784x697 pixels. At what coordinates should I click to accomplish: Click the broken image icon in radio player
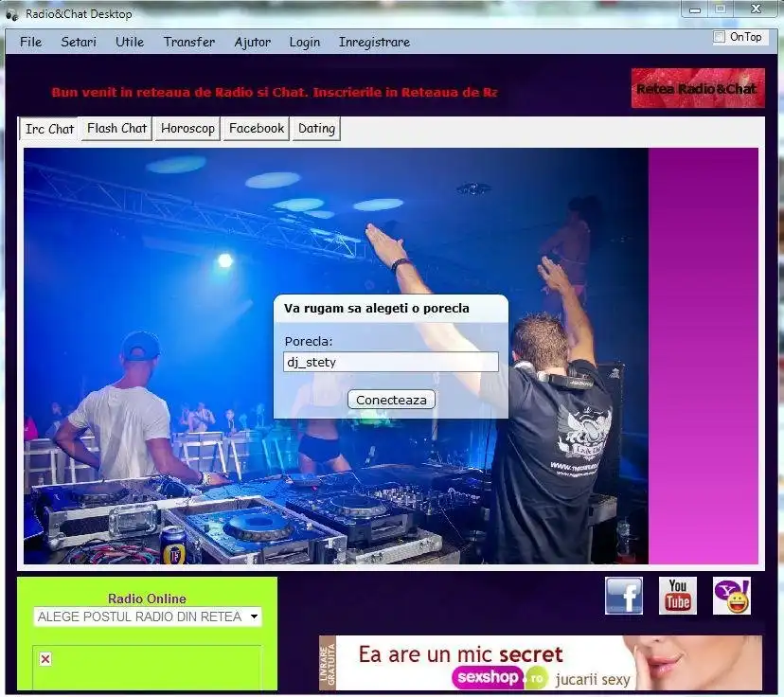[x=45, y=659]
